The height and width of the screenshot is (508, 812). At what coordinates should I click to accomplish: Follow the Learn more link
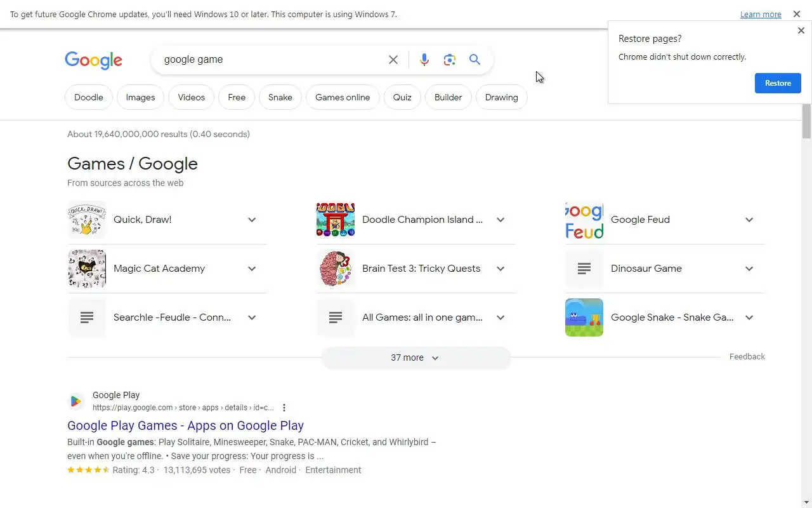(x=761, y=15)
